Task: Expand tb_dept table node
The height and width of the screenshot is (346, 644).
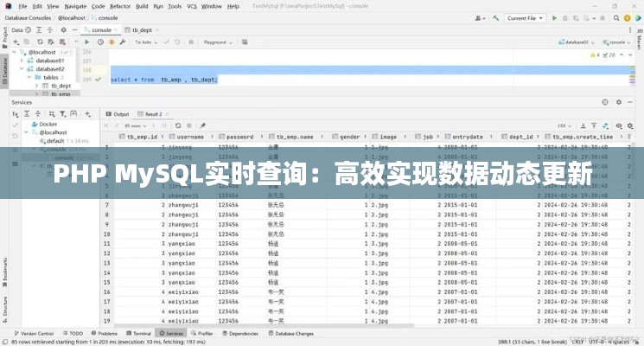Action: click(36, 86)
